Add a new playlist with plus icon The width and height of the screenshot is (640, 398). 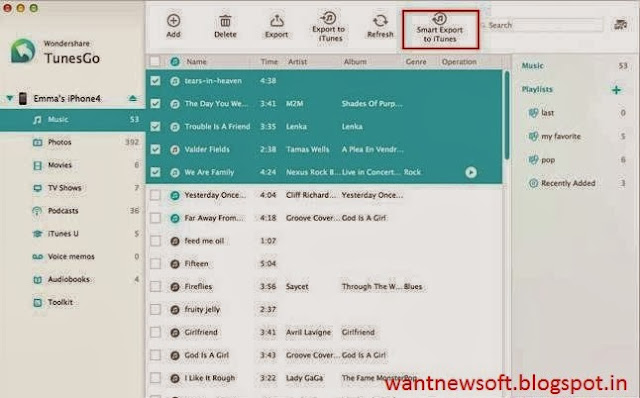tap(616, 89)
